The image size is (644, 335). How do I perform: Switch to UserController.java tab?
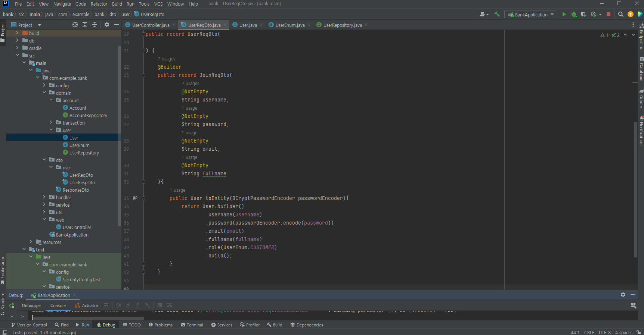pyautogui.click(x=151, y=25)
